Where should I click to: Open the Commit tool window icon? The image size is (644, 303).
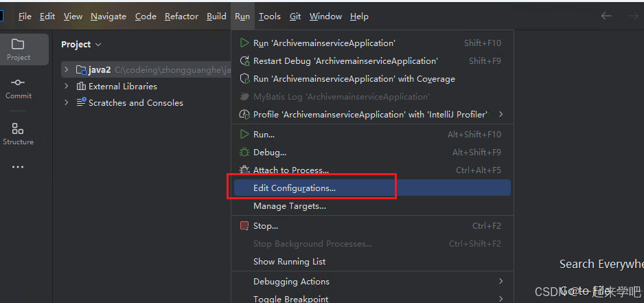pyautogui.click(x=18, y=82)
